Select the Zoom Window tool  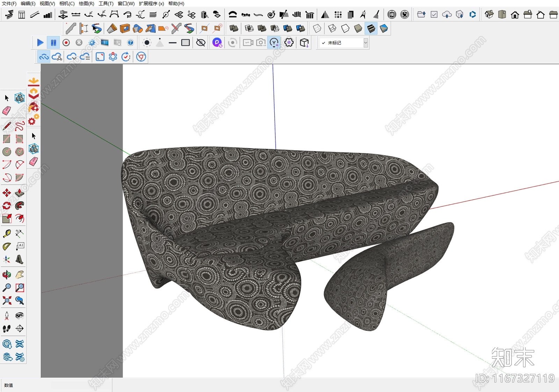(20, 288)
